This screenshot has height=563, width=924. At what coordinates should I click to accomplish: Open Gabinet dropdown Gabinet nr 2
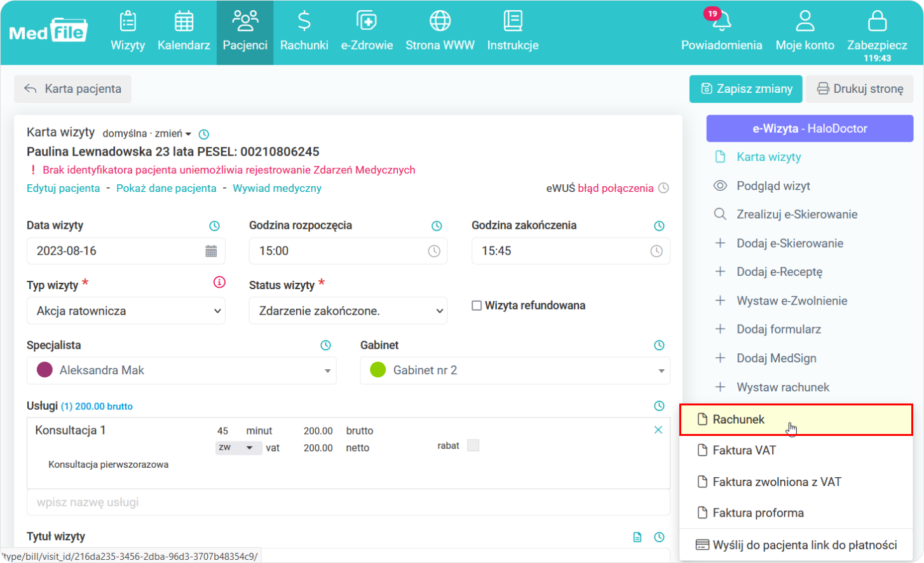click(x=515, y=370)
